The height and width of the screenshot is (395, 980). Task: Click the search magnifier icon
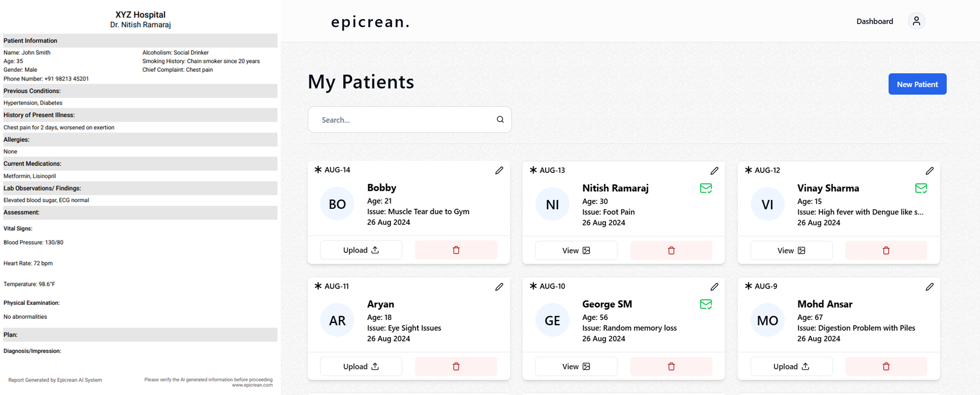pyautogui.click(x=500, y=120)
